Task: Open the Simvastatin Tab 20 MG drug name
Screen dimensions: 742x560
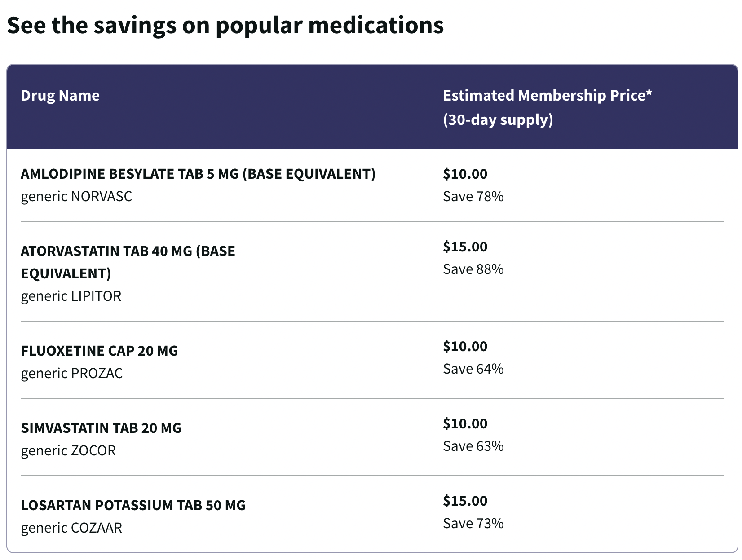Action: (x=101, y=428)
